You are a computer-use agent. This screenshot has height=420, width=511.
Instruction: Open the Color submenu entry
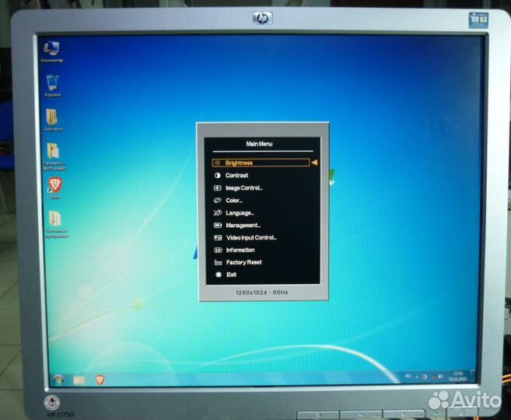click(x=234, y=201)
